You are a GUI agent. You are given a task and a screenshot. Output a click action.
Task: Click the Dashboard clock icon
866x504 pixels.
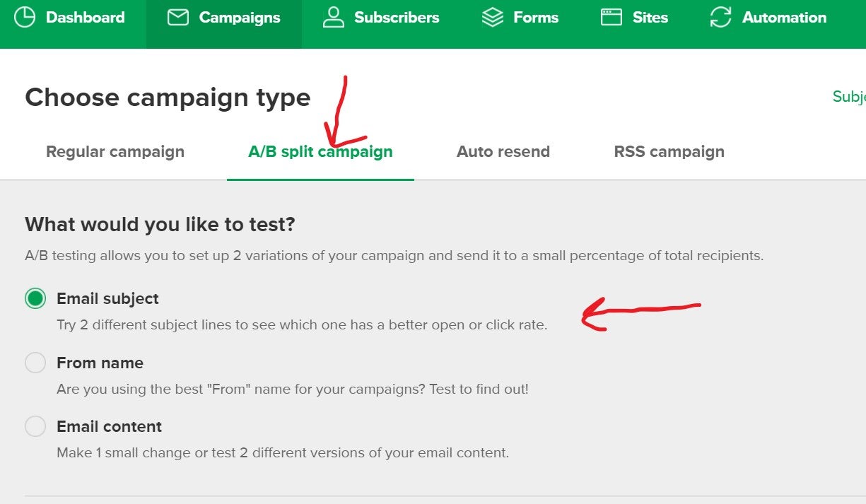click(x=25, y=18)
